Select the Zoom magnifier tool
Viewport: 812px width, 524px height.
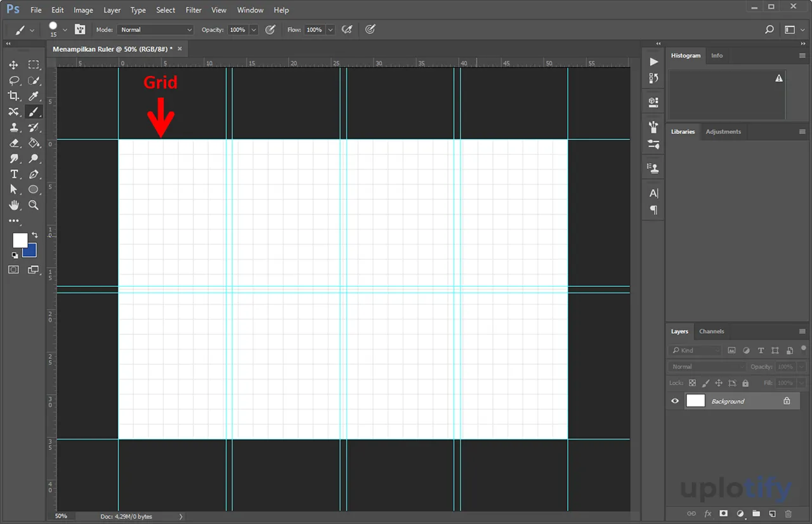(x=34, y=205)
